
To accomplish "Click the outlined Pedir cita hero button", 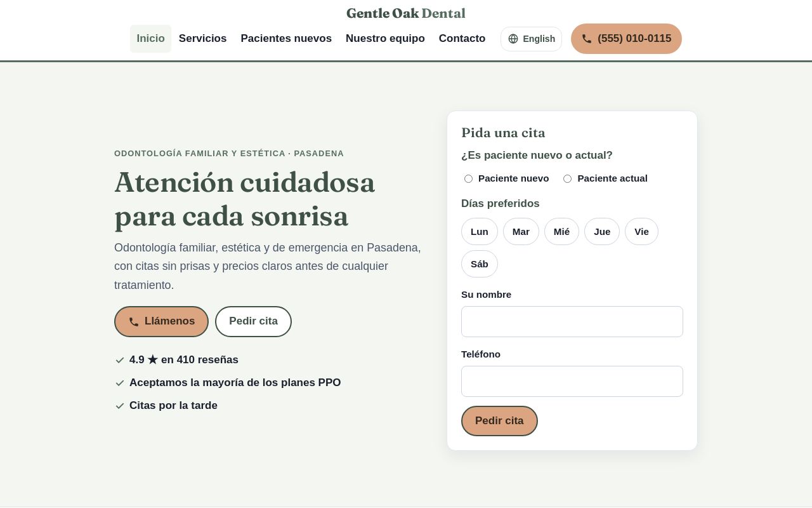I will [x=253, y=321].
